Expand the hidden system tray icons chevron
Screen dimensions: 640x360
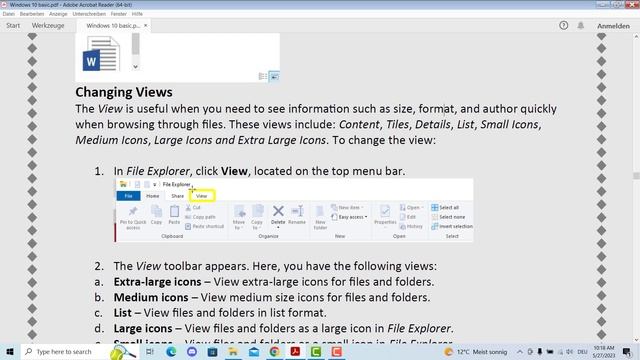pyautogui.click(x=520, y=351)
